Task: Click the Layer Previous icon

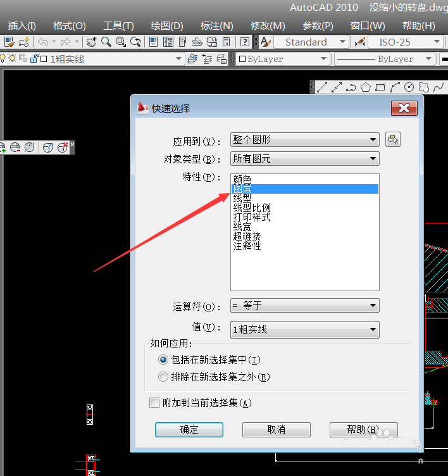Action: click(207, 59)
